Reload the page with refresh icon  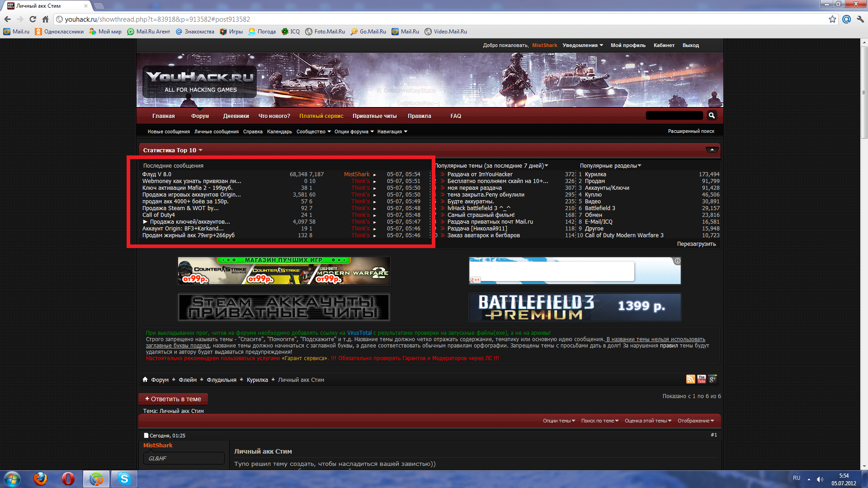pyautogui.click(x=33, y=19)
